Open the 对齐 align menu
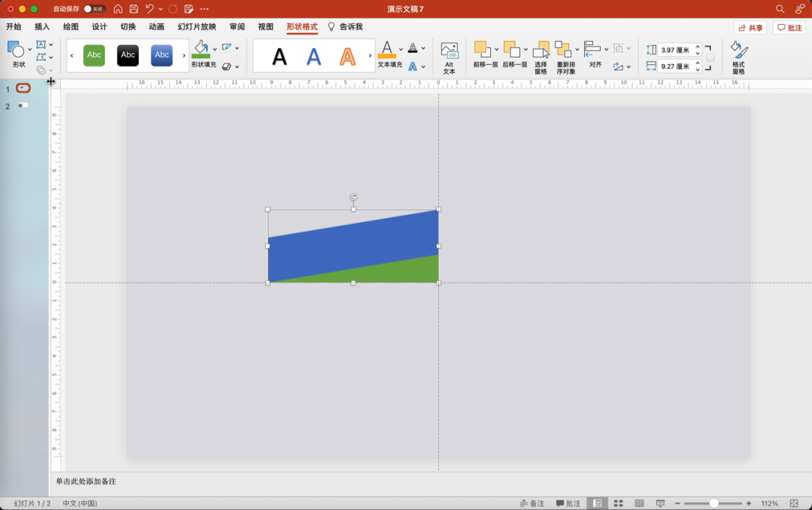The height and width of the screenshot is (510, 812). [x=595, y=54]
